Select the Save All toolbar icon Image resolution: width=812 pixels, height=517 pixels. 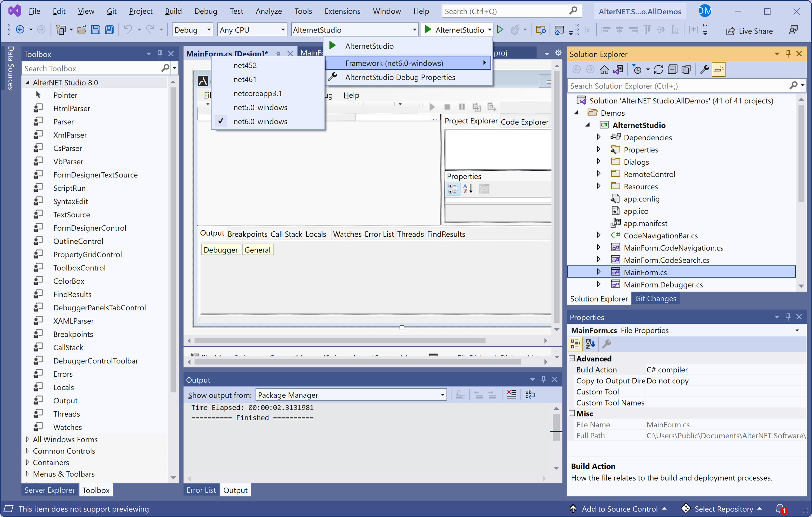pos(109,29)
